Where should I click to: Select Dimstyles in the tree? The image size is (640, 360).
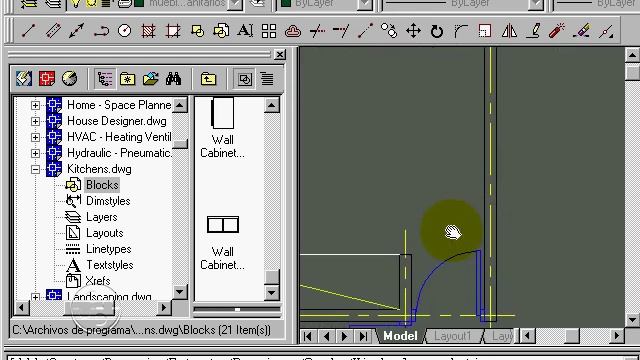click(108, 201)
